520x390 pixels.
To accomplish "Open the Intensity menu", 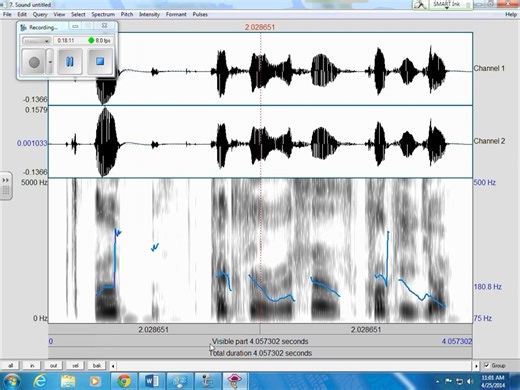I will click(149, 14).
